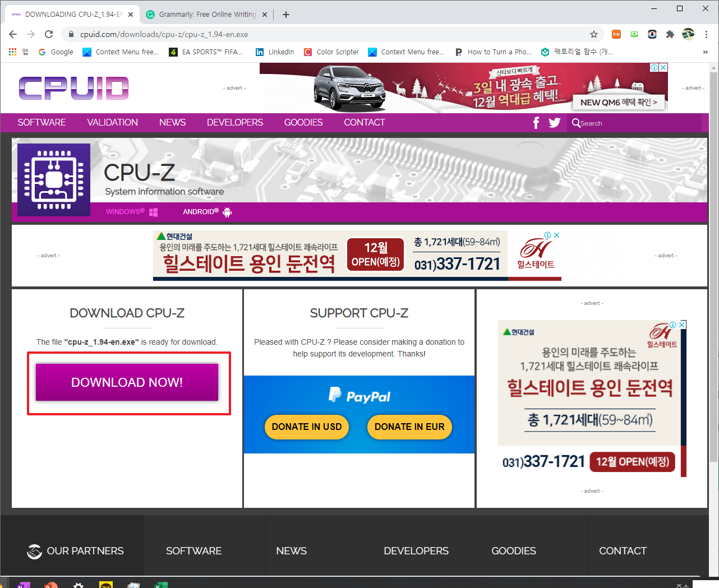Image resolution: width=719 pixels, height=588 pixels.
Task: Open the Chrome three-dot menu
Action: click(x=707, y=34)
